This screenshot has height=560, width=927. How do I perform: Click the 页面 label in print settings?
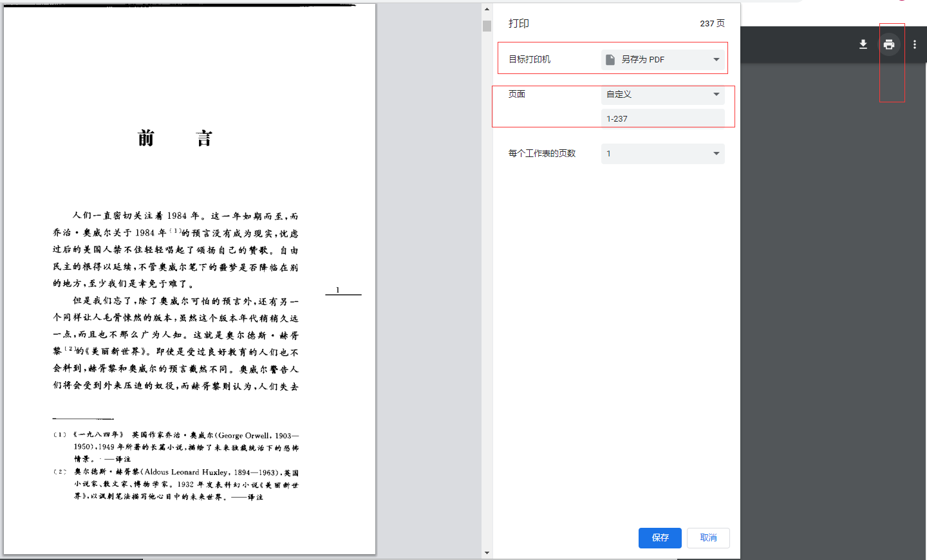[x=517, y=95]
